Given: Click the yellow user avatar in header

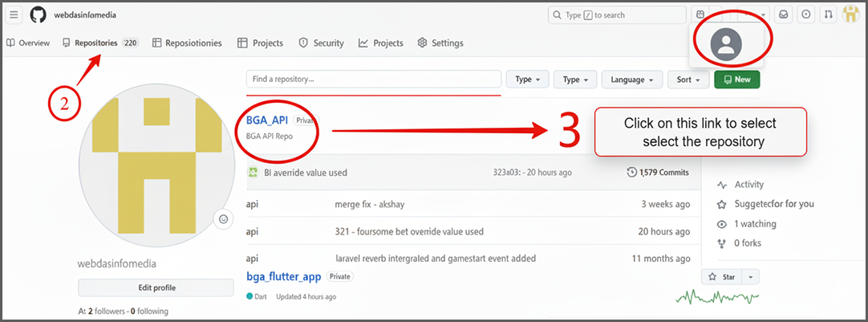Looking at the screenshot, I should click(850, 14).
